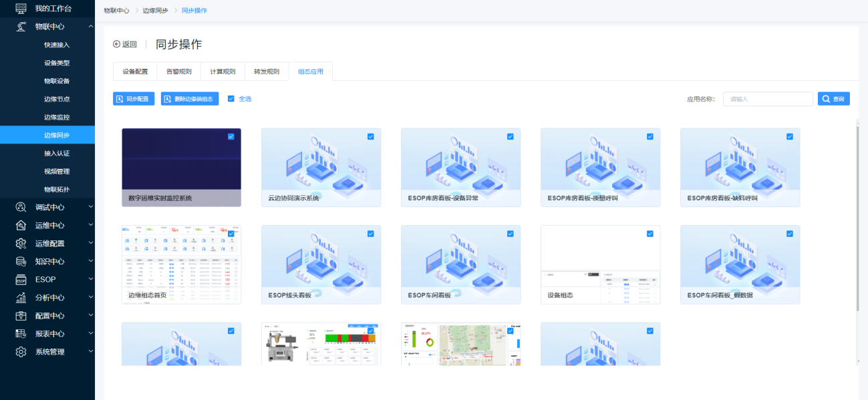Focus the 应用名称 search input field
868x400 pixels.
[x=768, y=99]
